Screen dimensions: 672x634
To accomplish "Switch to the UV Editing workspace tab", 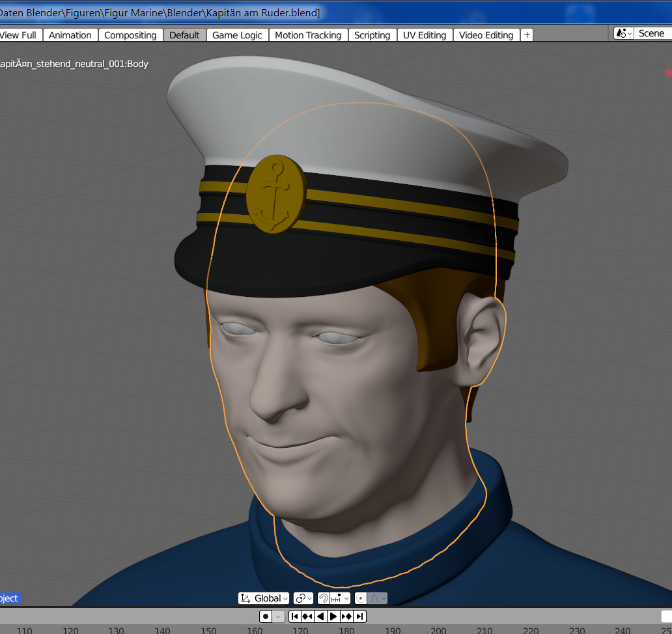I will tap(425, 35).
